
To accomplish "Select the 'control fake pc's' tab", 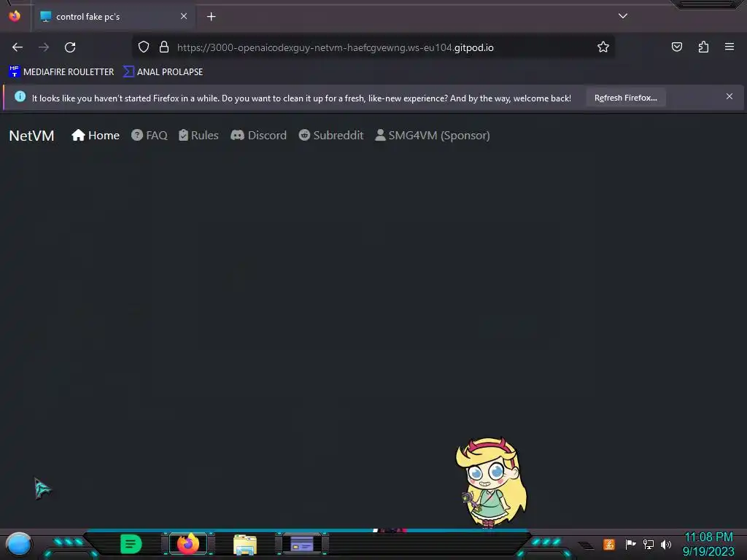I will coord(112,17).
